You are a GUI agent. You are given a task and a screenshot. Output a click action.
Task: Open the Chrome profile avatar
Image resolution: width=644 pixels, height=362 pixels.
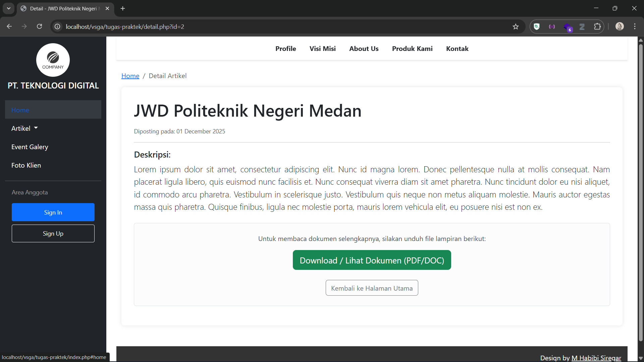click(x=620, y=26)
